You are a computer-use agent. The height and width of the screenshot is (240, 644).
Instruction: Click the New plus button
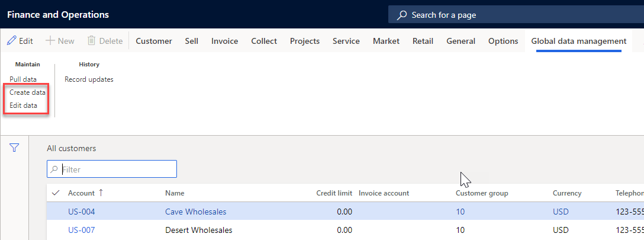[x=60, y=41]
